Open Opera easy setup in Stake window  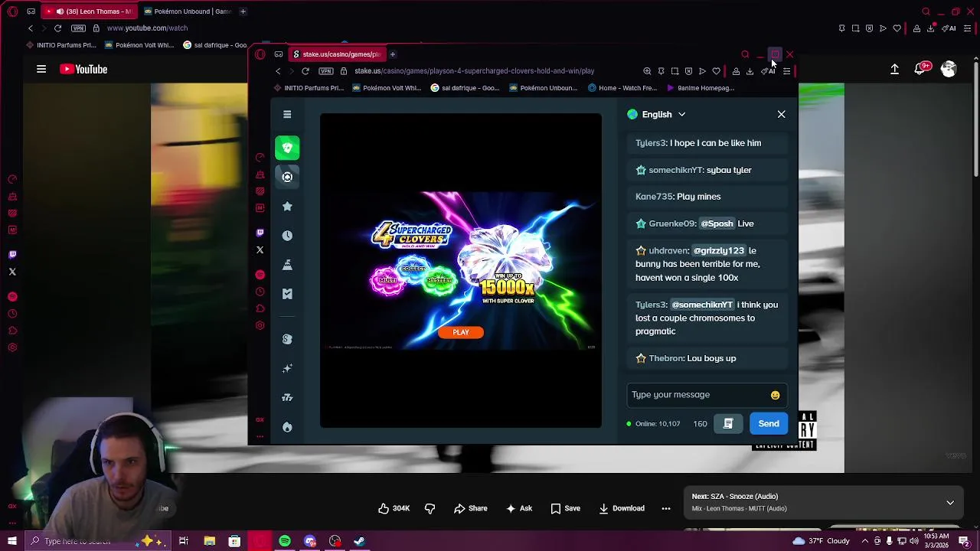(786, 71)
